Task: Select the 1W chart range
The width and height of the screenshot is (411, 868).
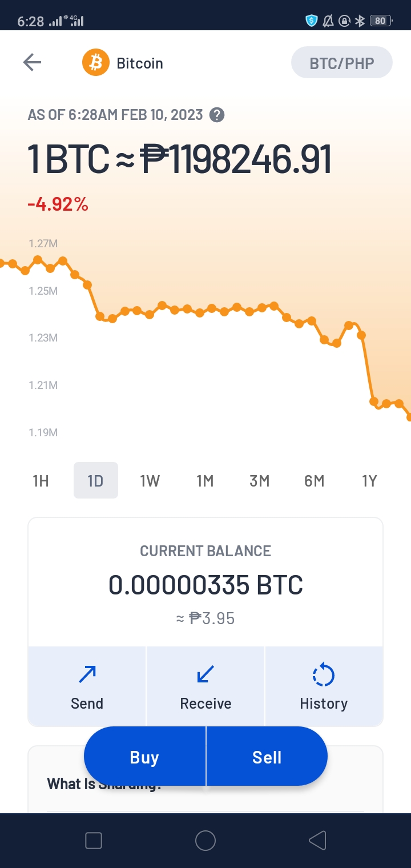Action: [x=150, y=481]
